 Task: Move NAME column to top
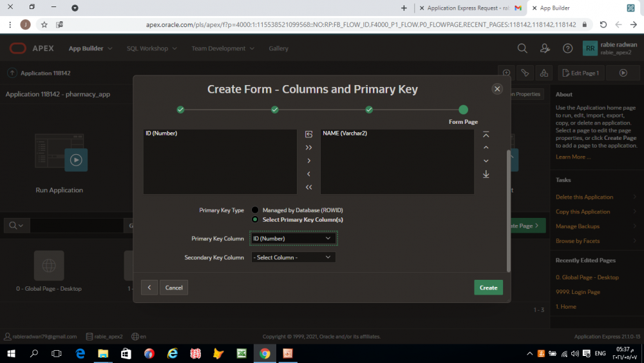(486, 134)
